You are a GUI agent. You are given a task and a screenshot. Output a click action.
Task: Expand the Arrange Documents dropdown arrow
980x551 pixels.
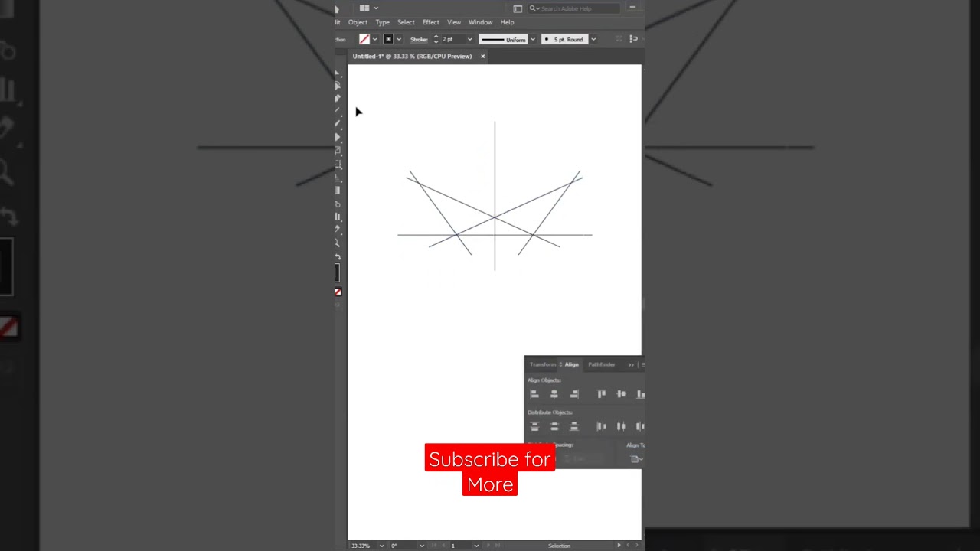pyautogui.click(x=376, y=8)
